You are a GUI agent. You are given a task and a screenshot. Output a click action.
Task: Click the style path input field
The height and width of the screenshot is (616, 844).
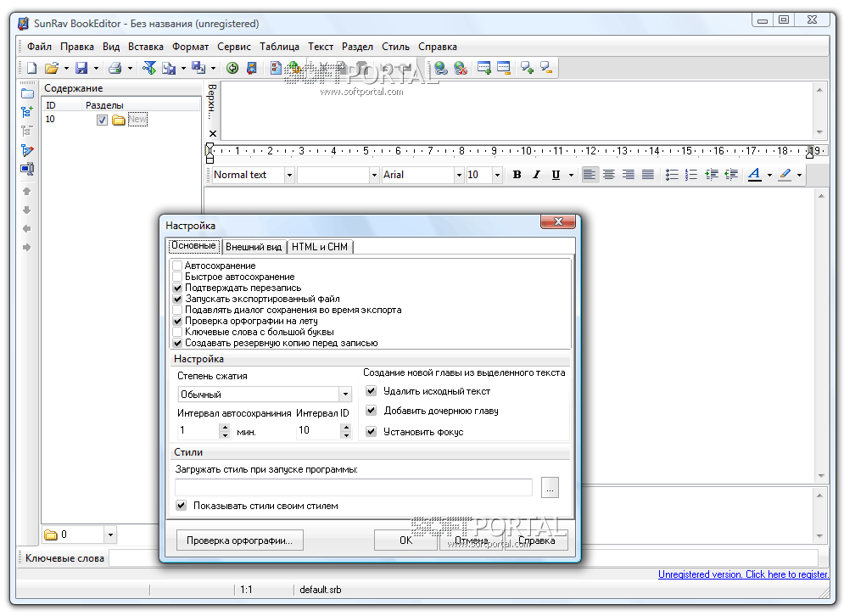pyautogui.click(x=354, y=487)
